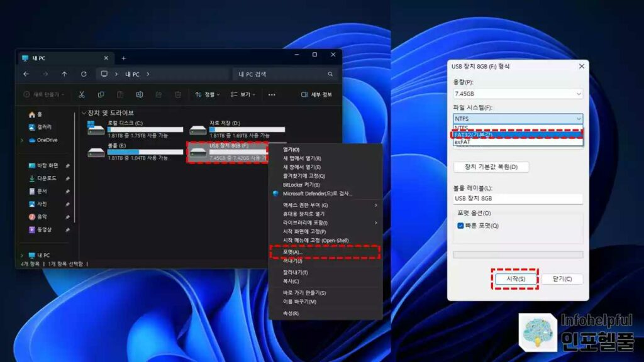
Task: Open the three-dot more options menu
Action: 272,95
